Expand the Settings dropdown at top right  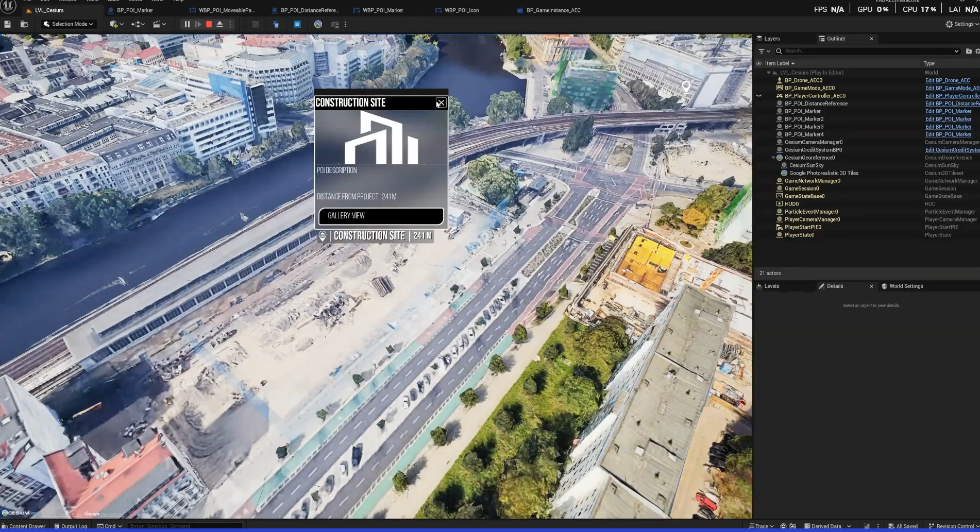tap(962, 24)
